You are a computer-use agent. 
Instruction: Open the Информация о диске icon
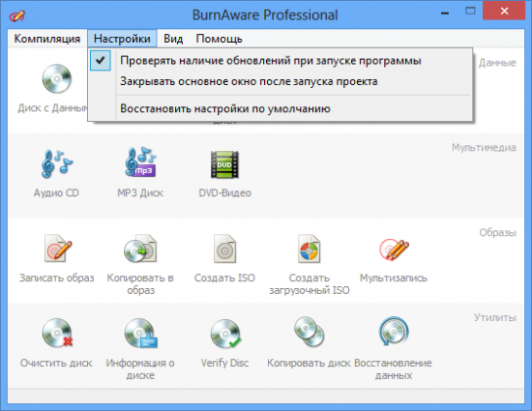[140, 333]
